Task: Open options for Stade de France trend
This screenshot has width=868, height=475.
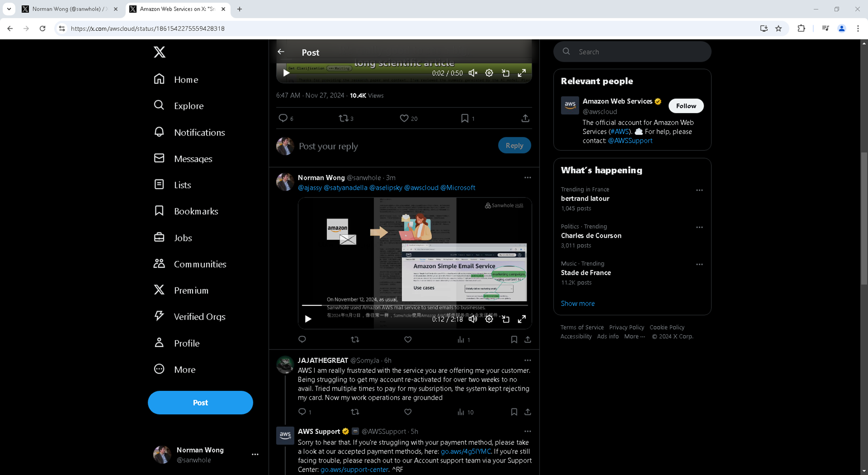Action: [x=699, y=264]
